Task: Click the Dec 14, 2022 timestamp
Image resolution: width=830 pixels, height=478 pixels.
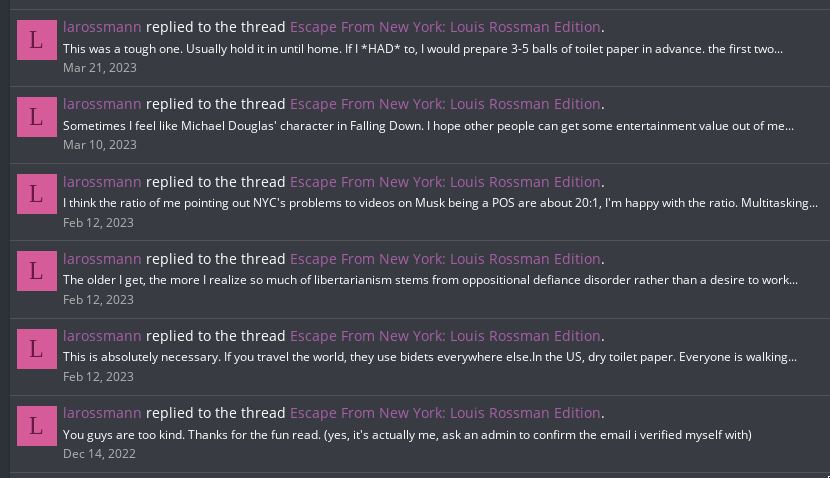Action: click(x=98, y=454)
